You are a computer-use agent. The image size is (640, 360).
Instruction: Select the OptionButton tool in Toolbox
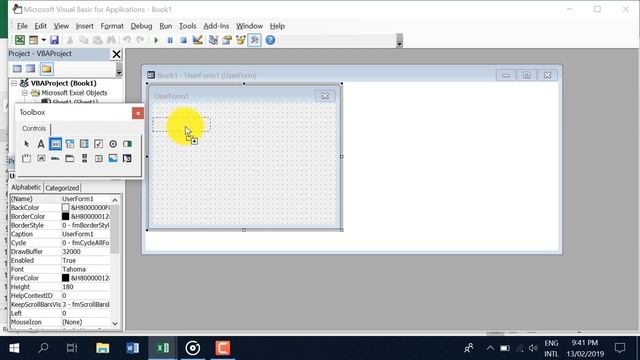(x=113, y=144)
